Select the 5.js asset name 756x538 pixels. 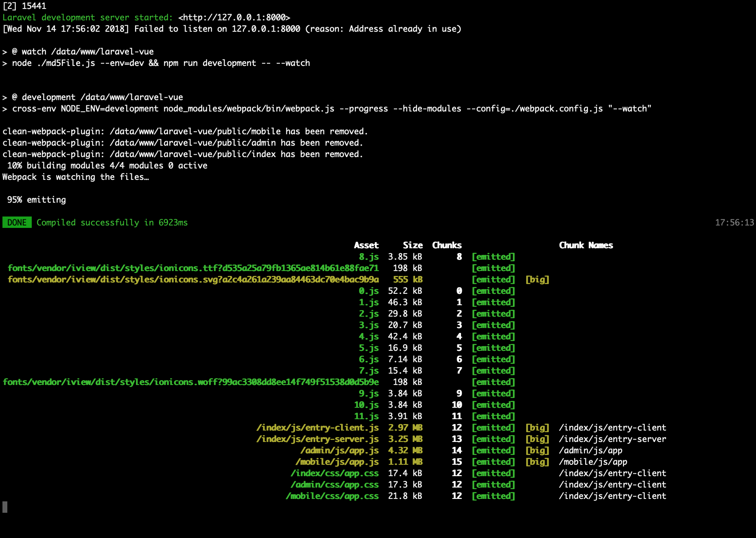[x=369, y=348]
